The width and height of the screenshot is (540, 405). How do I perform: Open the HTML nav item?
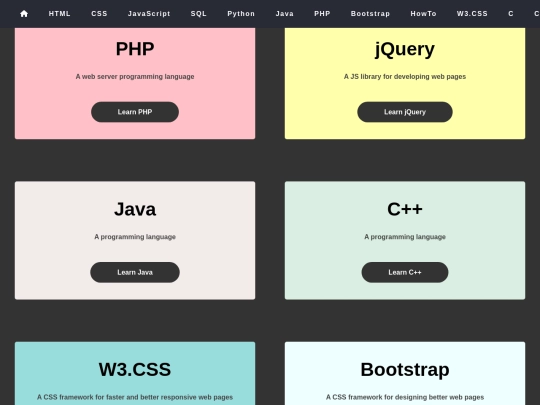[x=60, y=14]
